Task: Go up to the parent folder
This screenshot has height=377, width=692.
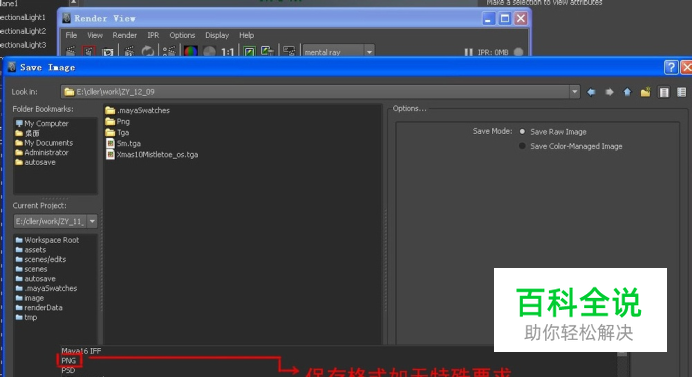Action: tap(627, 92)
